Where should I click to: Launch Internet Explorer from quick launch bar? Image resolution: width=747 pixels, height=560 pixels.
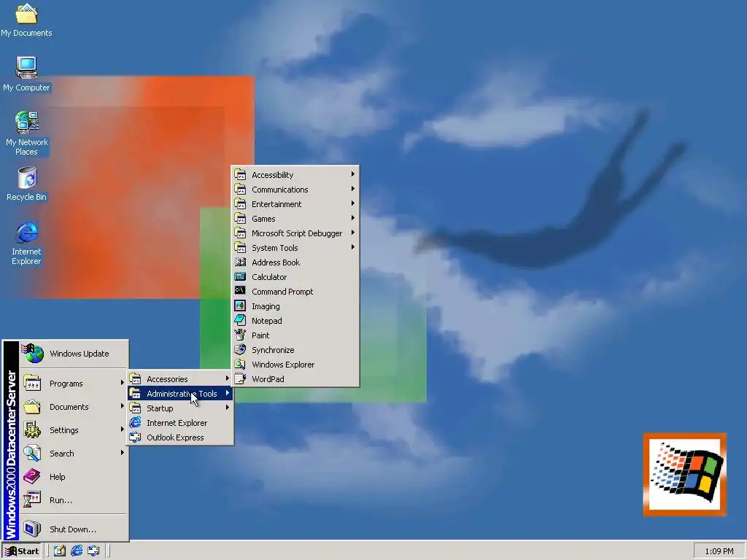[x=77, y=551]
